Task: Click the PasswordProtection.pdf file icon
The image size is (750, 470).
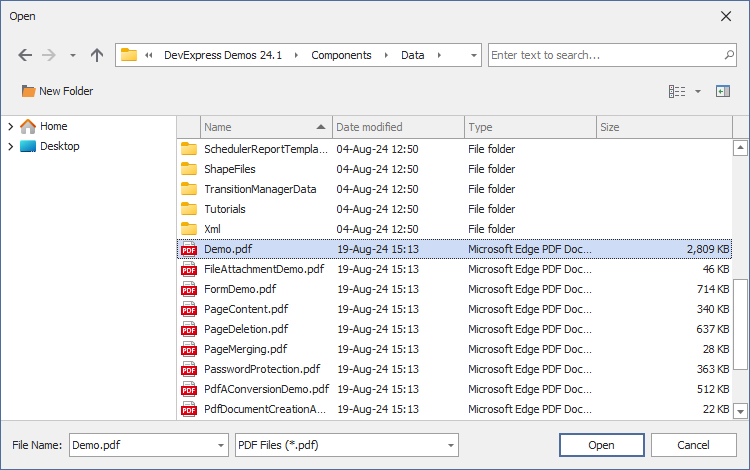Action: point(189,369)
